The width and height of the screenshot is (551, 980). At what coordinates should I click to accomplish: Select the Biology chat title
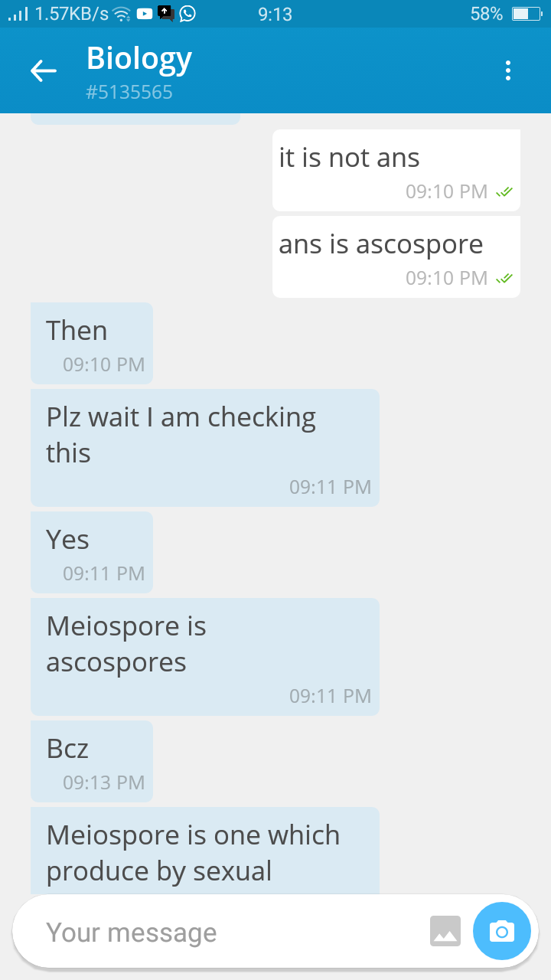click(139, 58)
